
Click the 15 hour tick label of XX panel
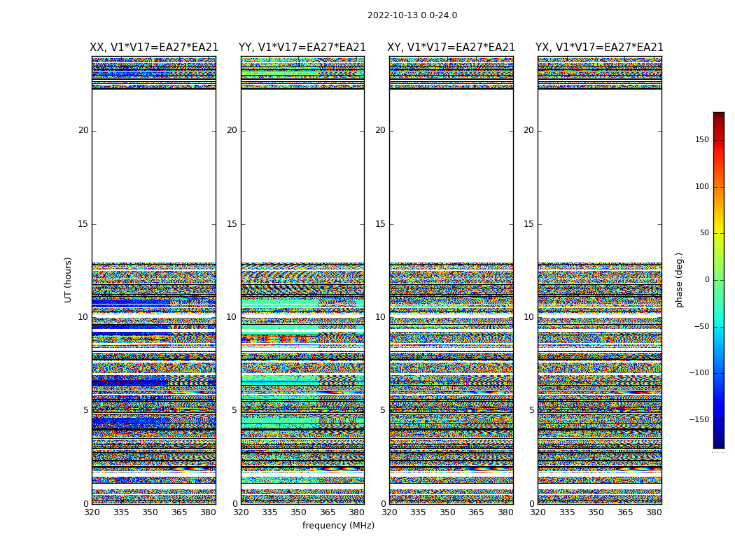pos(83,223)
